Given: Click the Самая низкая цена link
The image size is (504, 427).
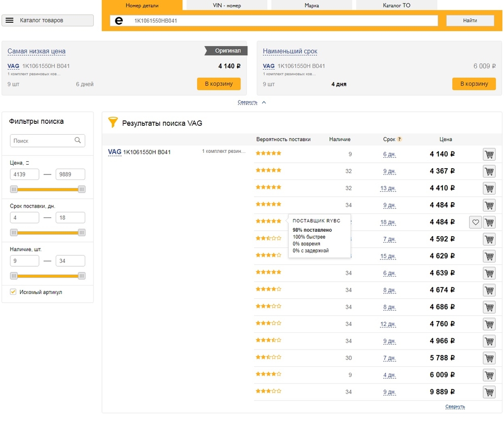Looking at the screenshot, I should [x=36, y=51].
